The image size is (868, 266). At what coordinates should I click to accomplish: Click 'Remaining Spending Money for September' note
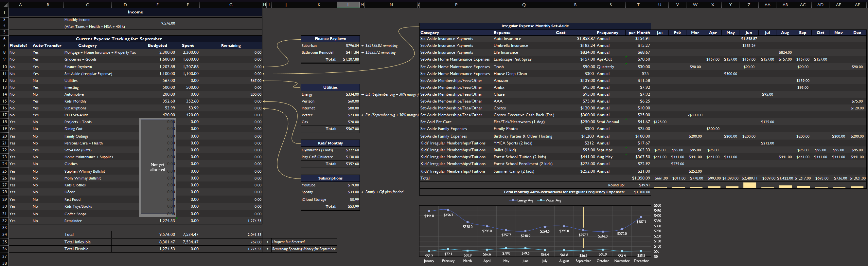[x=304, y=249]
